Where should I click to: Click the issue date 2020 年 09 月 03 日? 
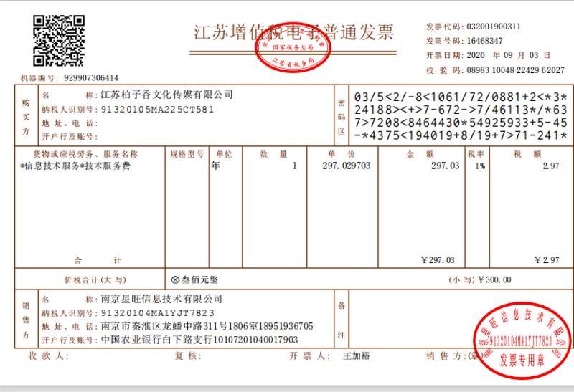(x=509, y=55)
